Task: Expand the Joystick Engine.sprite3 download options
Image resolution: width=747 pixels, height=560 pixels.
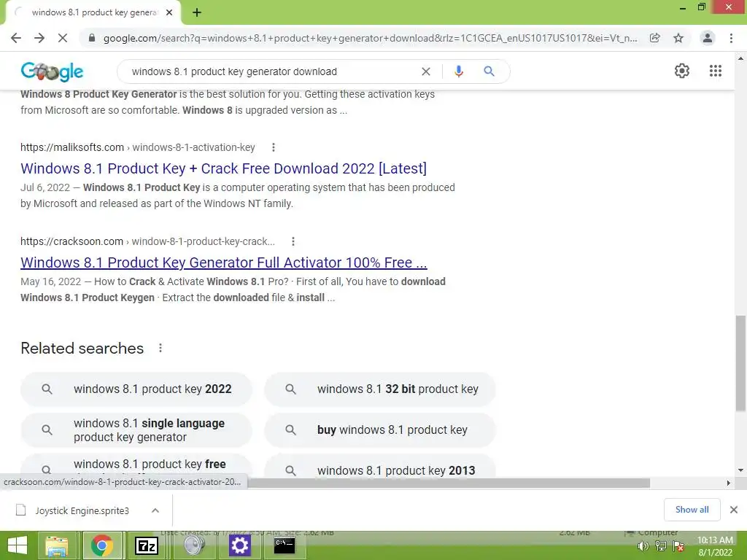Action: (155, 510)
